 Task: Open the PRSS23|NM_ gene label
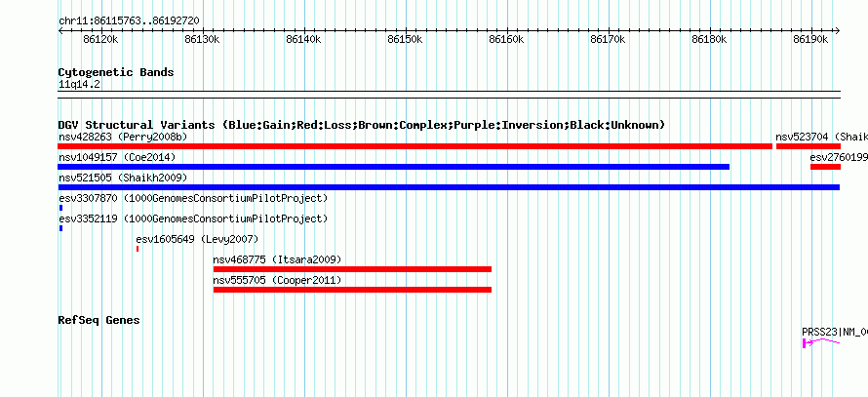pyautogui.click(x=835, y=332)
